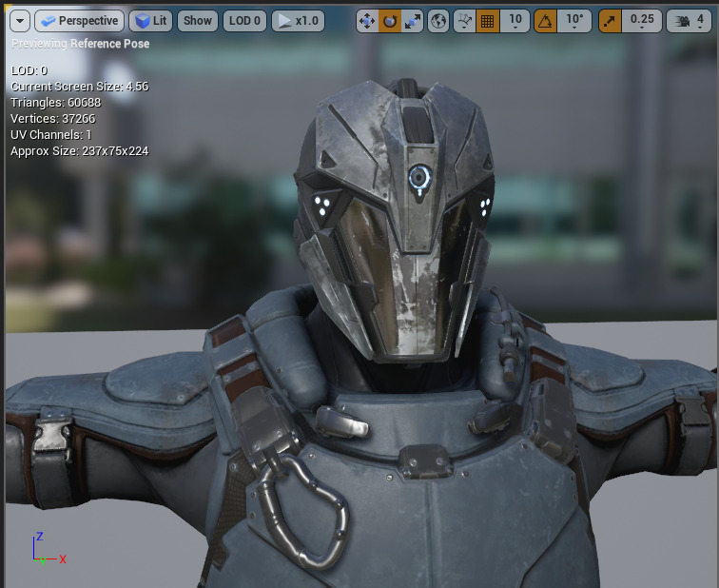Open the x1.0 playback speed menu

[x=298, y=20]
